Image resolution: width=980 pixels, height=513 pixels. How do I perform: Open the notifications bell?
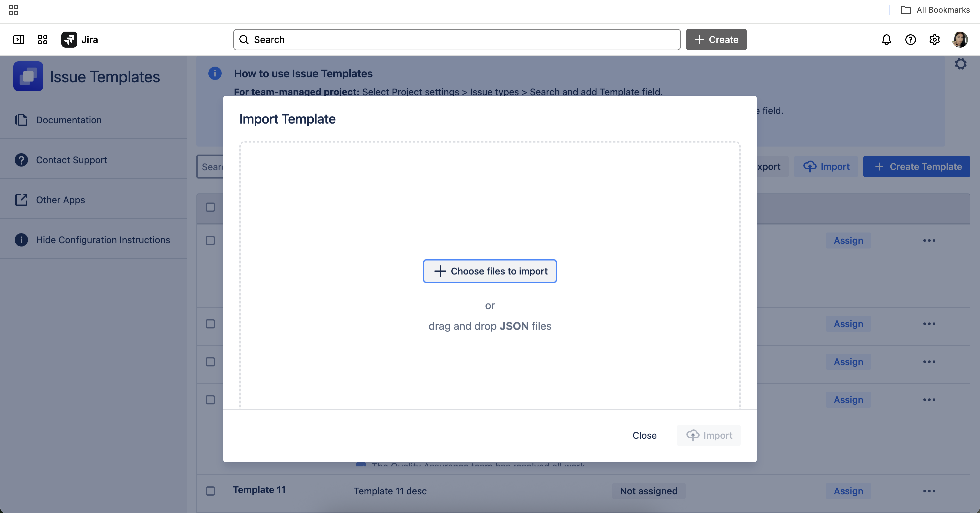886,40
